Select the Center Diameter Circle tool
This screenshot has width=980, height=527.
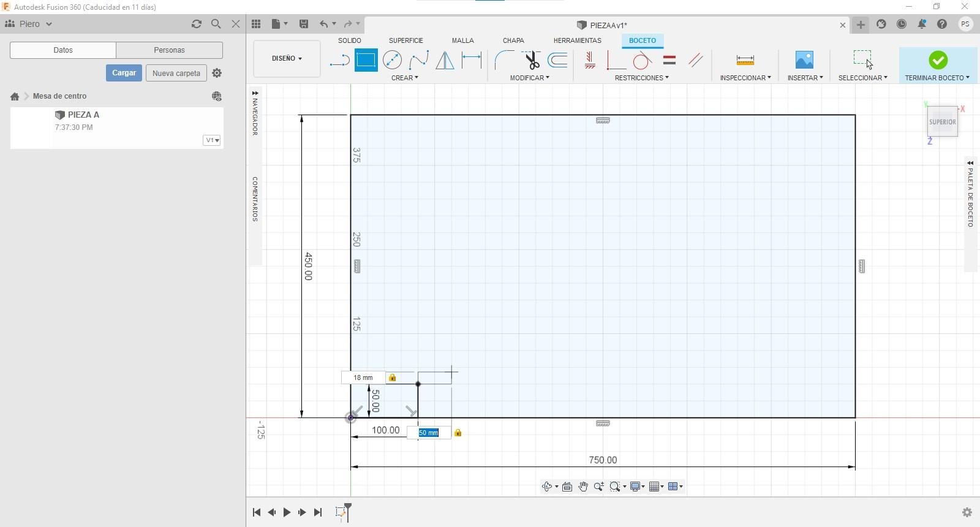tap(393, 60)
